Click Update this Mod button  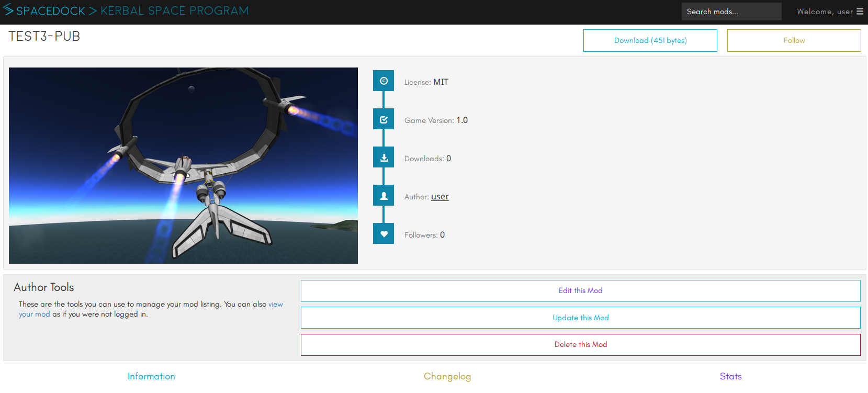(581, 318)
